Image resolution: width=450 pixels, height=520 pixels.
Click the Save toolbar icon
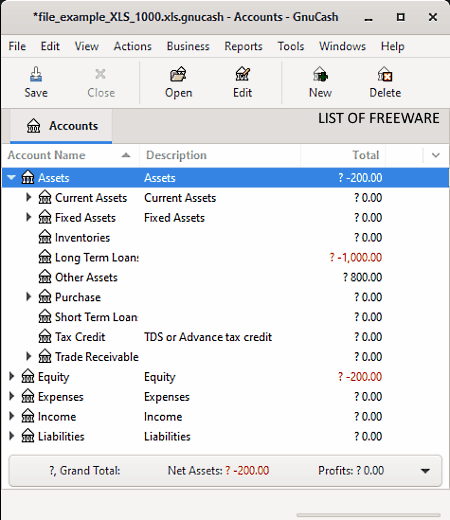tap(36, 74)
